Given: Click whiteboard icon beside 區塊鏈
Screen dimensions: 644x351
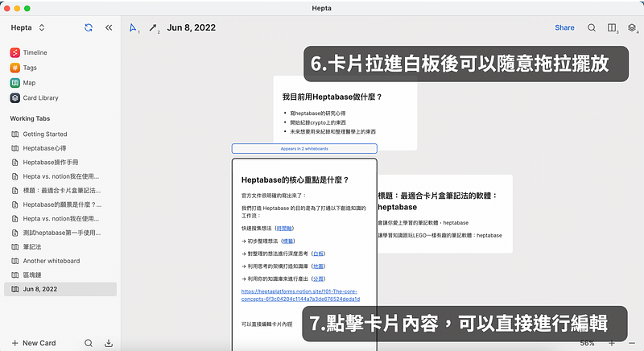Looking at the screenshot, I should point(15,275).
